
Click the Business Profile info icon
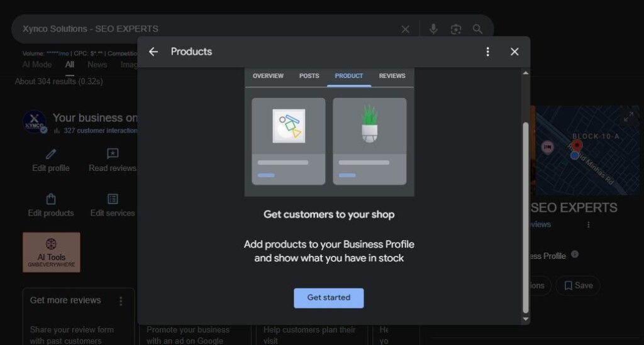(575, 255)
